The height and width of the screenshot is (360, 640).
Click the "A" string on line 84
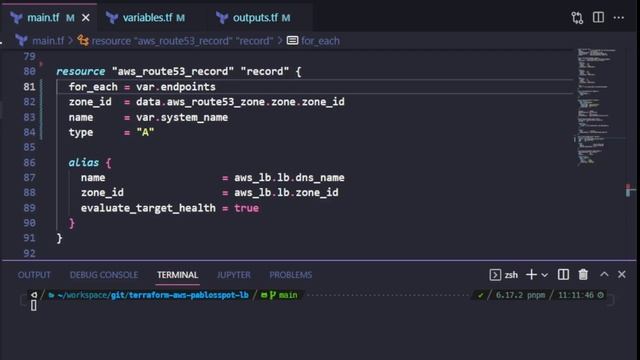point(145,133)
